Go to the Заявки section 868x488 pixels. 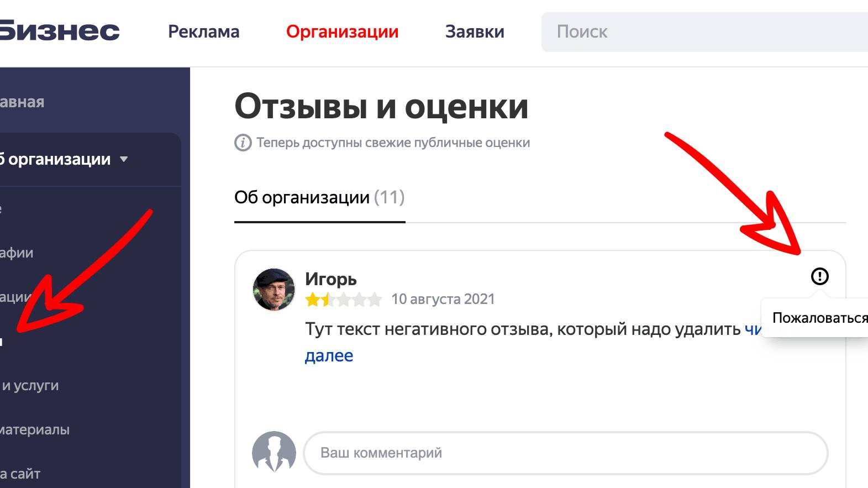click(x=475, y=32)
